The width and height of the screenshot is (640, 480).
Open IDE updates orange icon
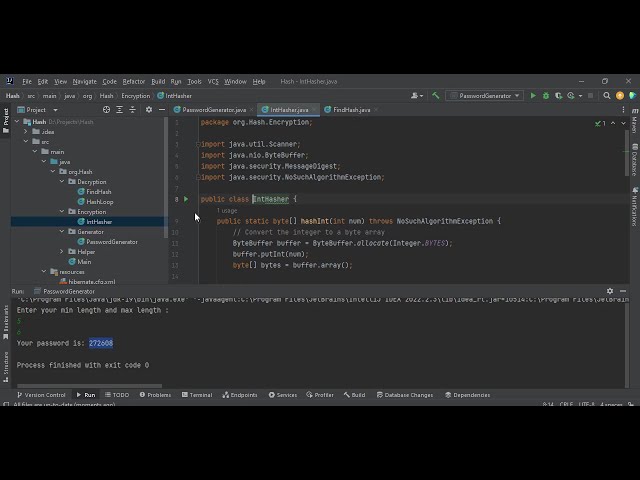[620, 96]
